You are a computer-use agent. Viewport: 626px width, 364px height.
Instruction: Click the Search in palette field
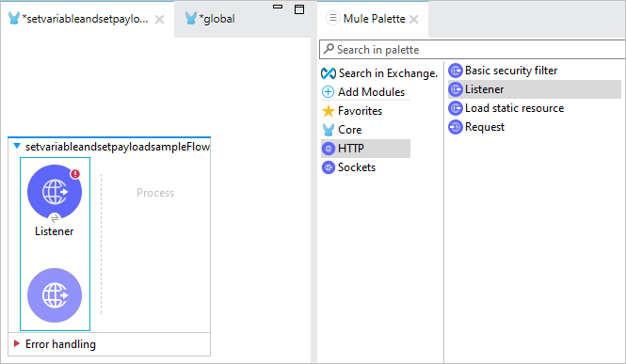(473, 50)
